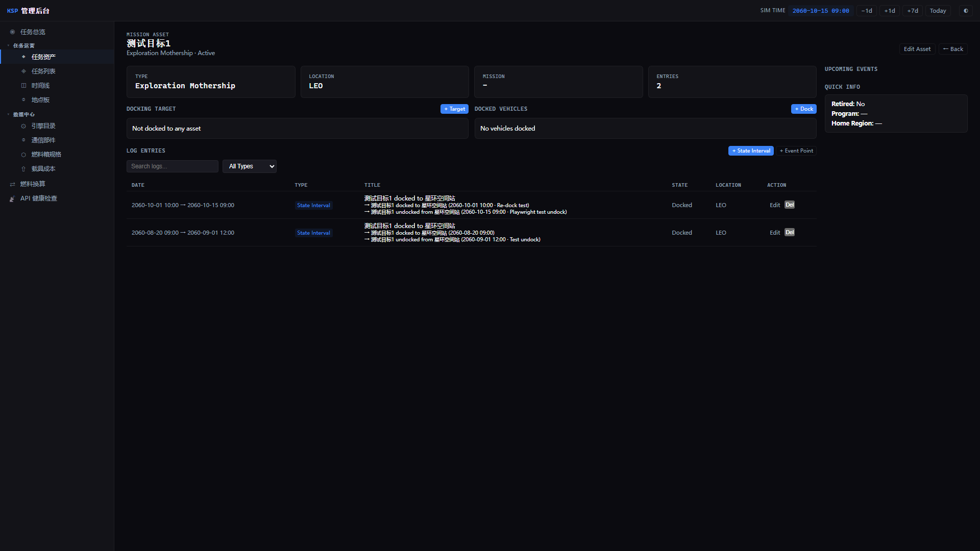Delete the 2060-08-20 log entry

(790, 233)
